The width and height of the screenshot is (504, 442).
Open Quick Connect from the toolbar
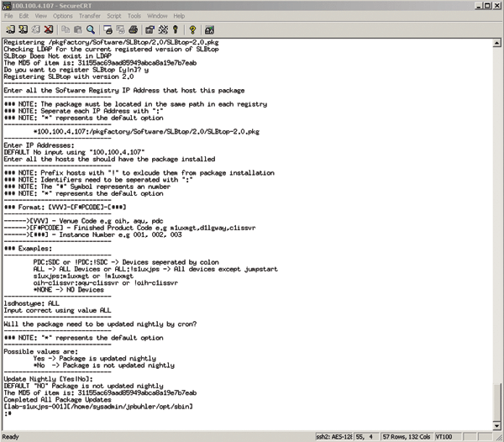pos(21,29)
